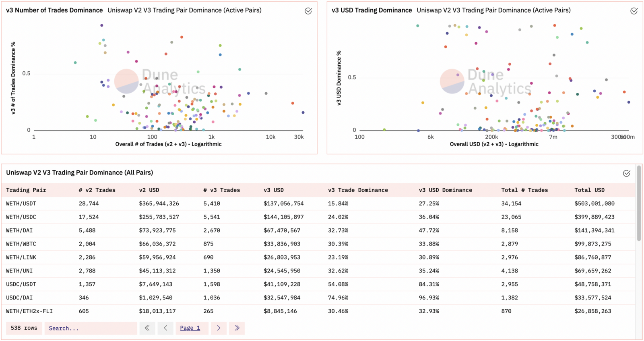Screen dimensions: 644x341
Task: Go to first page of table
Action: point(147,328)
